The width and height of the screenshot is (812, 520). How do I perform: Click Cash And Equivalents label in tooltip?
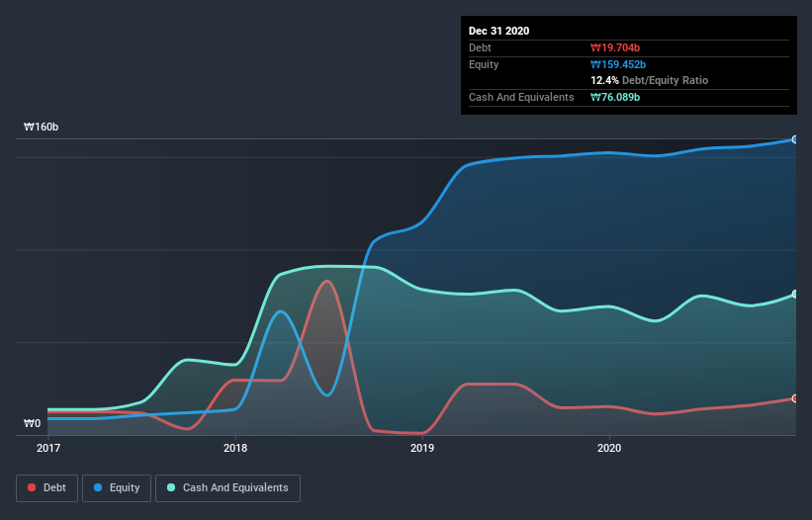coord(521,97)
